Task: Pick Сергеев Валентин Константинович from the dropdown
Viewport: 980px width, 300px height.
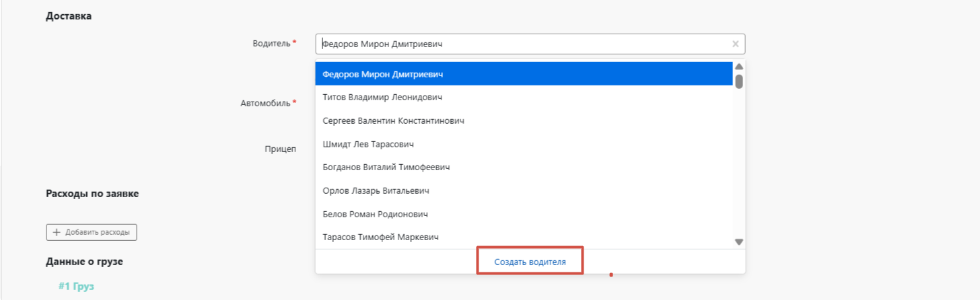Action: tap(393, 121)
